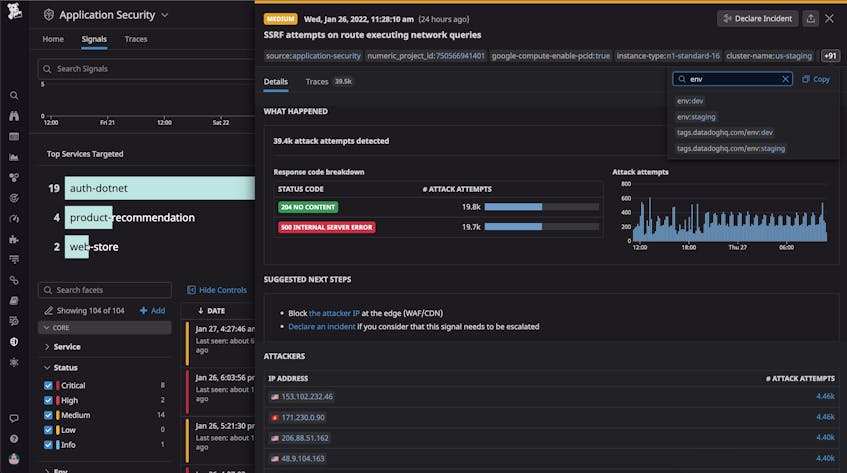Uncheck the High status checkbox
847x473 pixels.
[48, 400]
